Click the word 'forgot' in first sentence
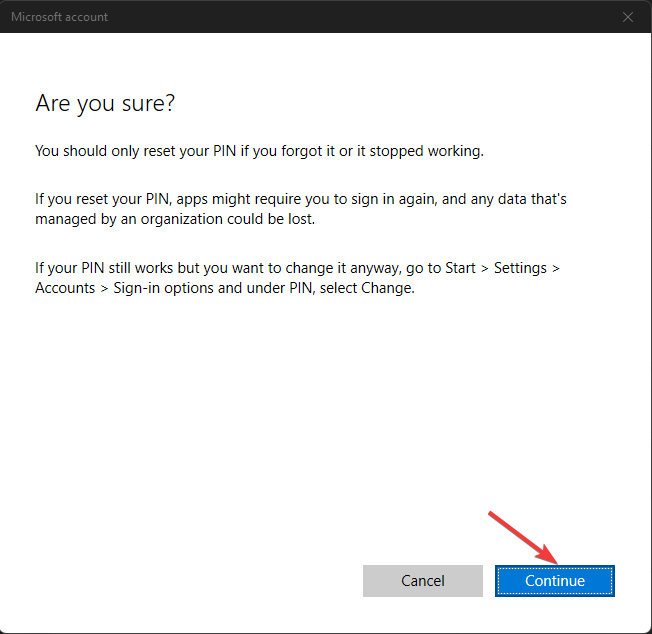652x634 pixels. pos(301,152)
